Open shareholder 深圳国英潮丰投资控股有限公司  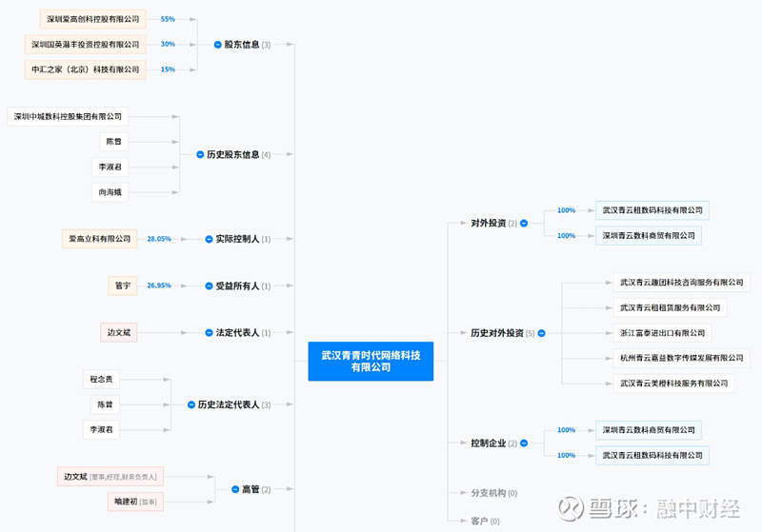click(86, 44)
